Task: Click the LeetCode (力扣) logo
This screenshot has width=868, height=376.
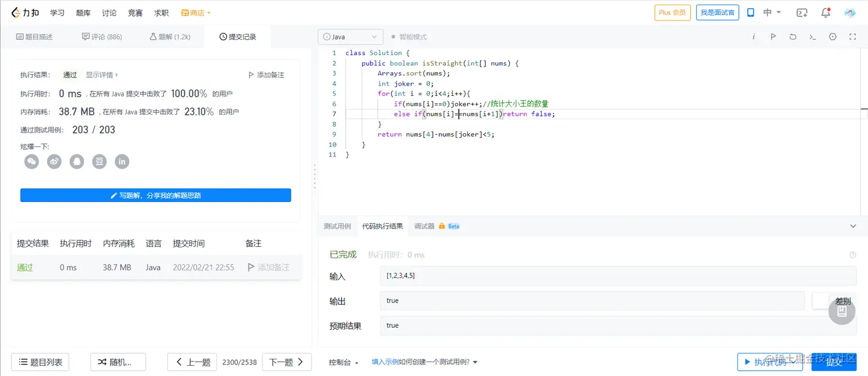Action: point(25,12)
